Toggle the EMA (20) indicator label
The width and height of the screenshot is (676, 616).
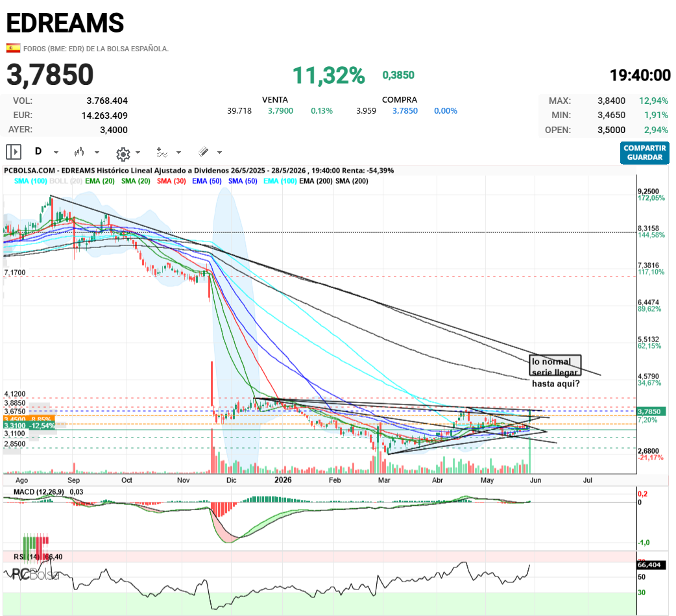click(100, 181)
